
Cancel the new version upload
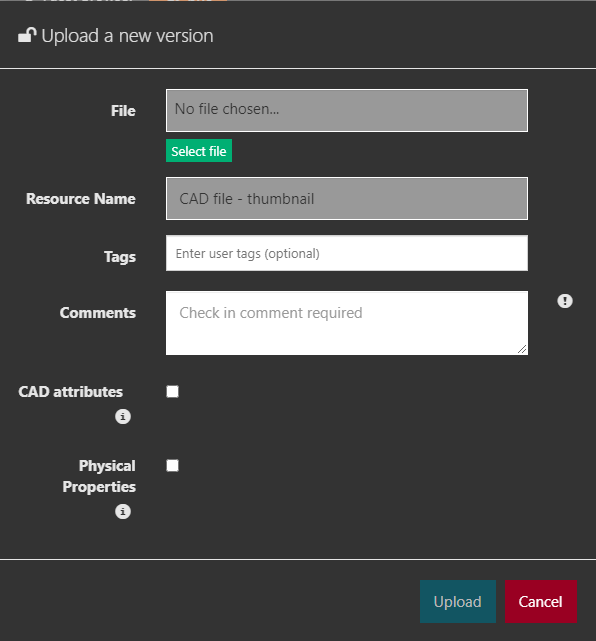tap(540, 601)
